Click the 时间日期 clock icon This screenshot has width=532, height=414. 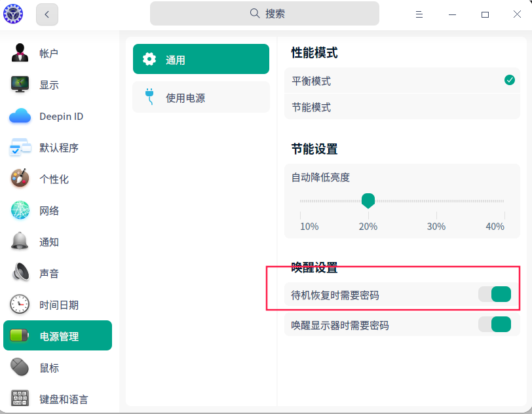[x=20, y=305]
